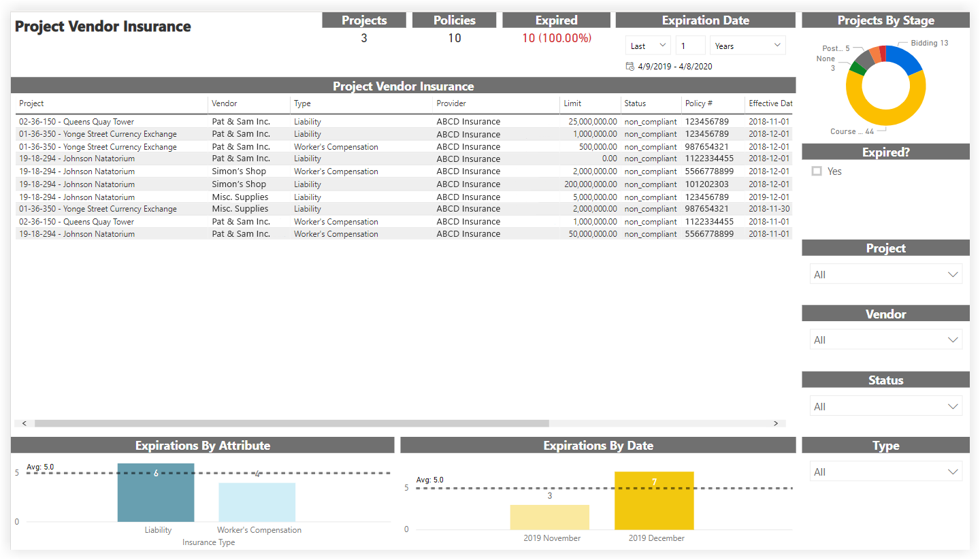Click the Course ... 44 donut label
The image size is (980, 560).
852,131
